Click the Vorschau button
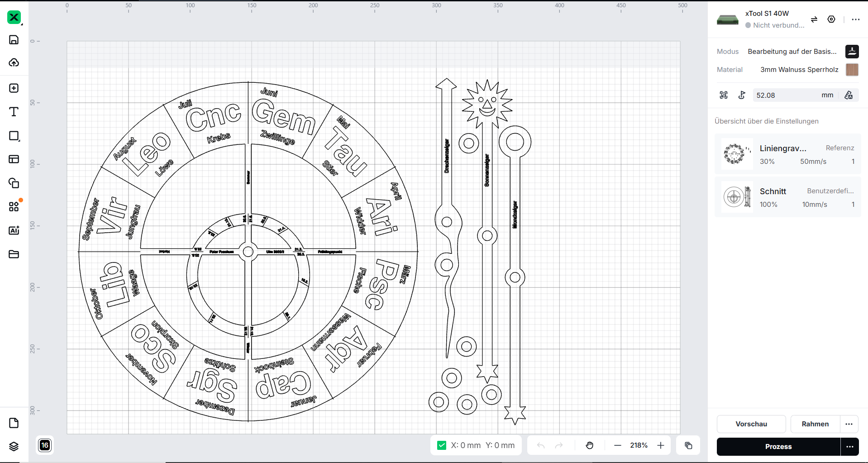The image size is (868, 463). pos(751,424)
